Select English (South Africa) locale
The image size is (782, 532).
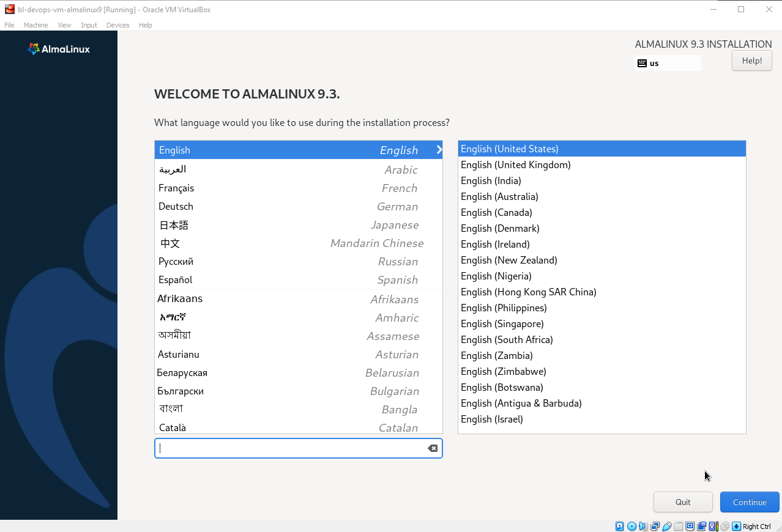coord(602,339)
